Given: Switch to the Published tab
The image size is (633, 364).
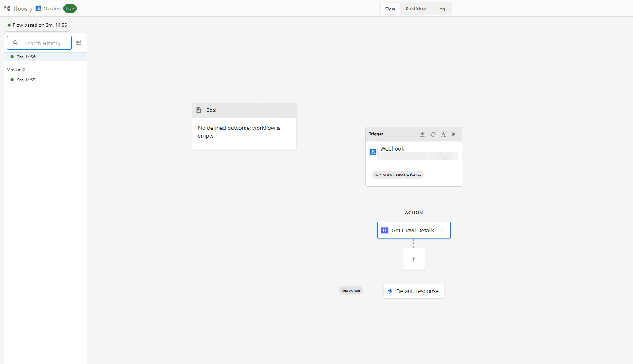Looking at the screenshot, I should (x=416, y=9).
